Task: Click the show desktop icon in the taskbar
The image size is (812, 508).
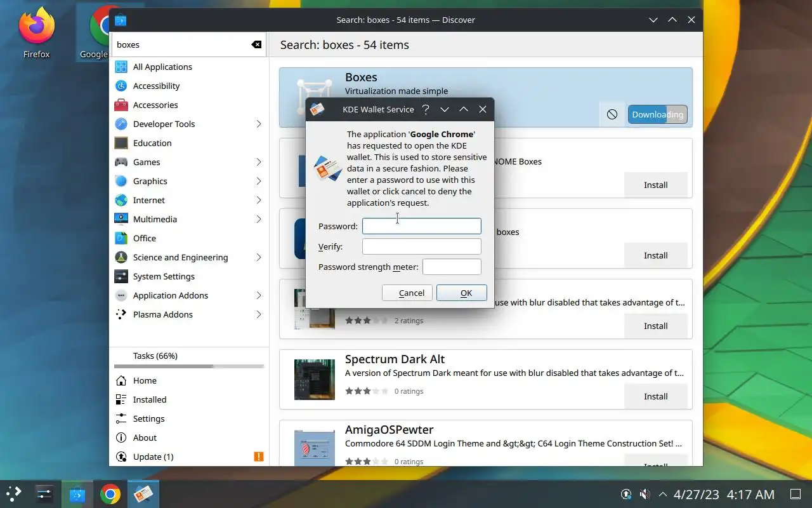Action: click(x=796, y=494)
